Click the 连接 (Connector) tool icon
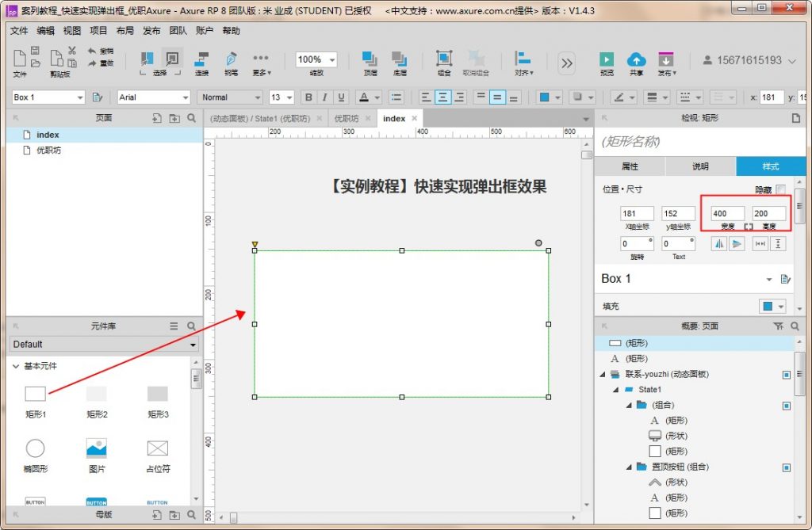The width and height of the screenshot is (812, 530). click(x=202, y=60)
